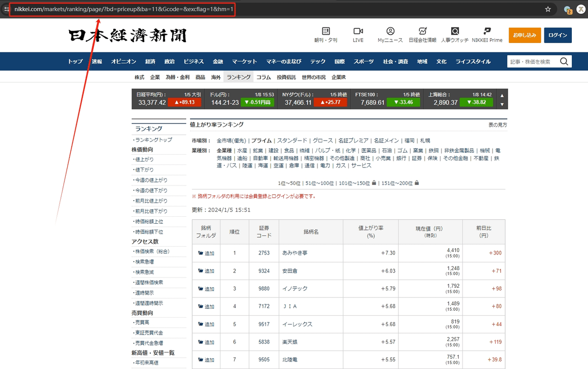Open ランキングトップ in sidebar
The height and width of the screenshot is (369, 588).
[153, 140]
